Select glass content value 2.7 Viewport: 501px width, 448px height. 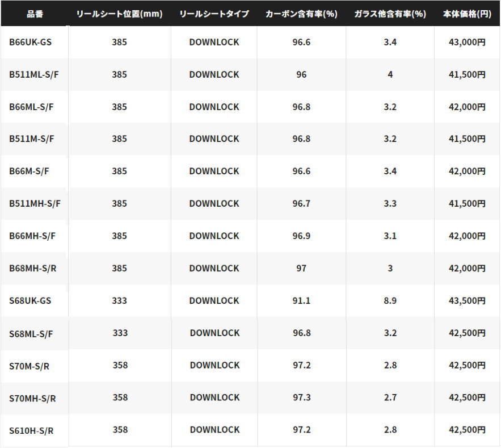tap(390, 397)
